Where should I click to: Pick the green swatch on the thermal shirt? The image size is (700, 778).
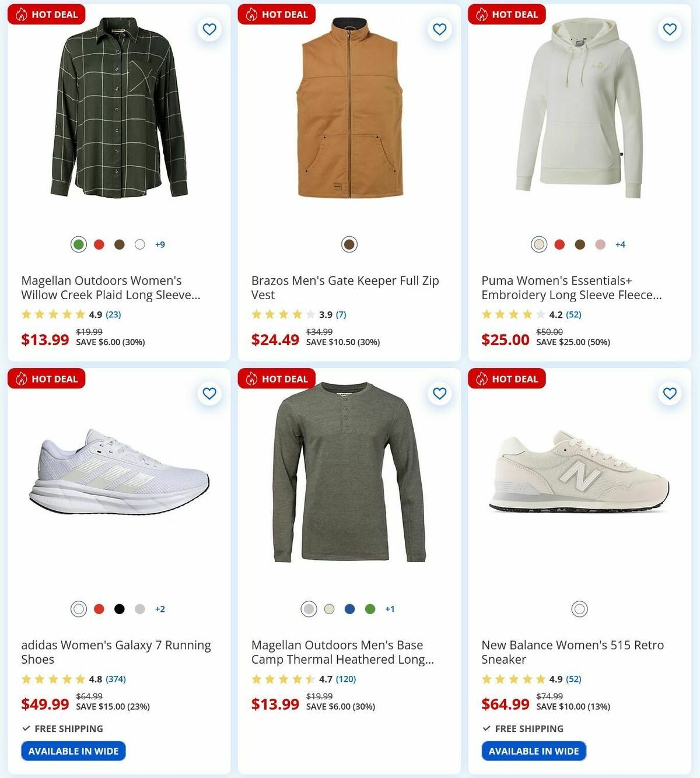(370, 609)
